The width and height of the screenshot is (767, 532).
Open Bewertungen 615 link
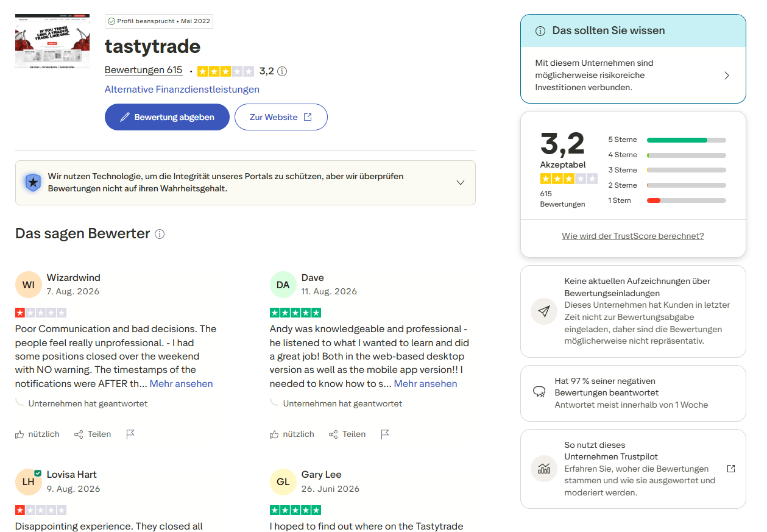click(144, 71)
